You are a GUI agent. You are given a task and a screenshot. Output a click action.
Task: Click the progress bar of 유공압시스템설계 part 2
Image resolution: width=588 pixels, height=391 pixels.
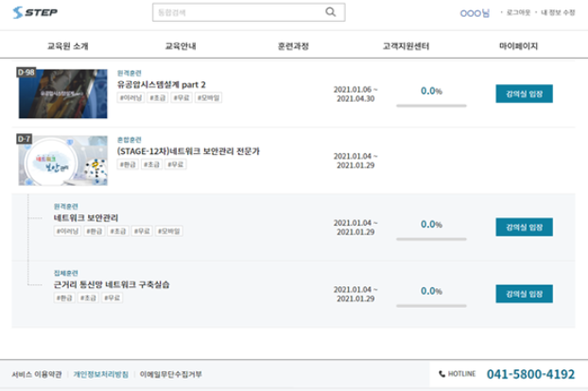(431, 106)
